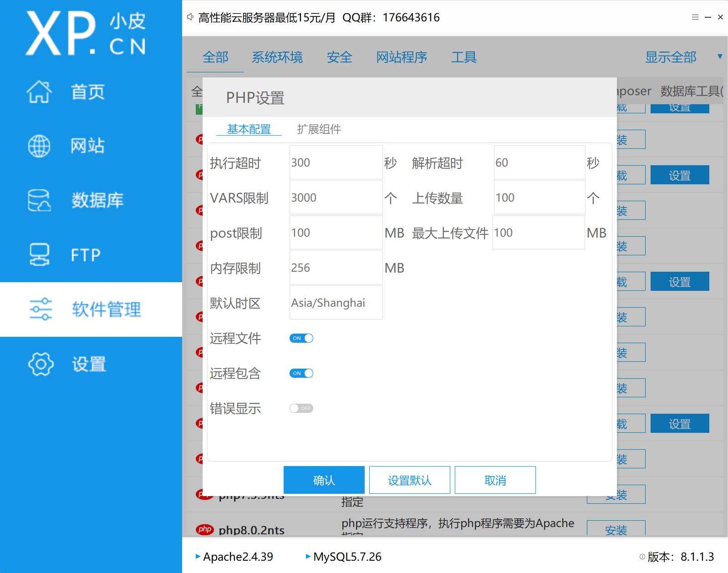Expand the Apache2.4.39 status arrow
The image size is (728, 573).
tap(198, 556)
